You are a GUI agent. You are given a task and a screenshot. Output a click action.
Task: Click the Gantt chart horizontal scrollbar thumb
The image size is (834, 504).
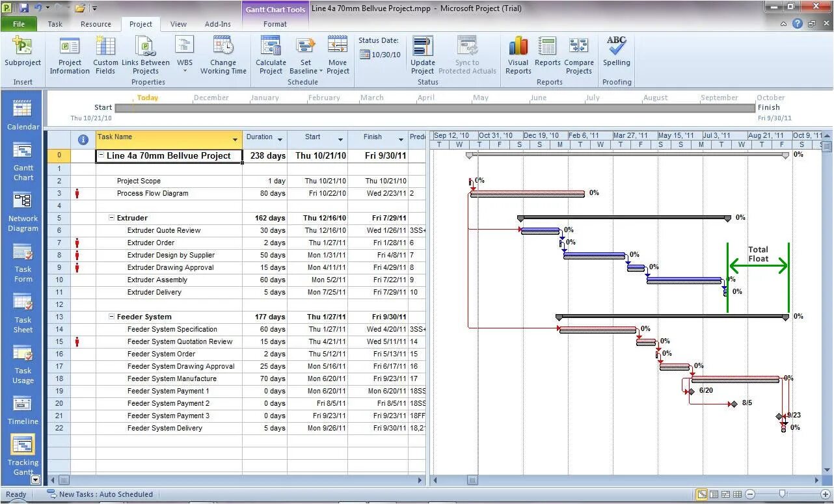473,481
